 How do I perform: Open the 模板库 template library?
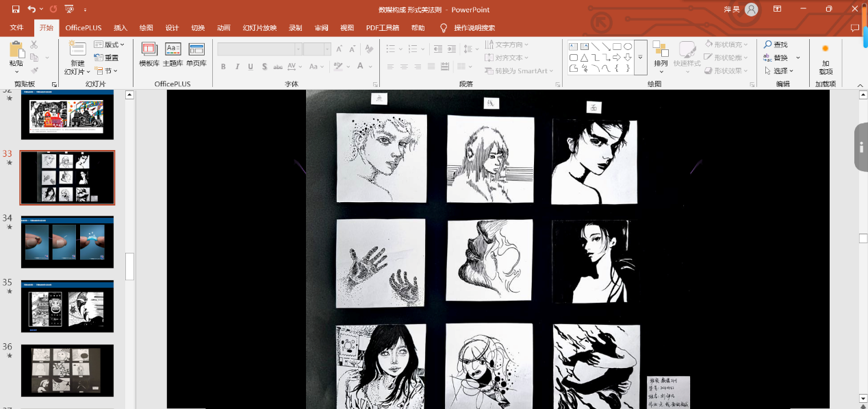[149, 54]
